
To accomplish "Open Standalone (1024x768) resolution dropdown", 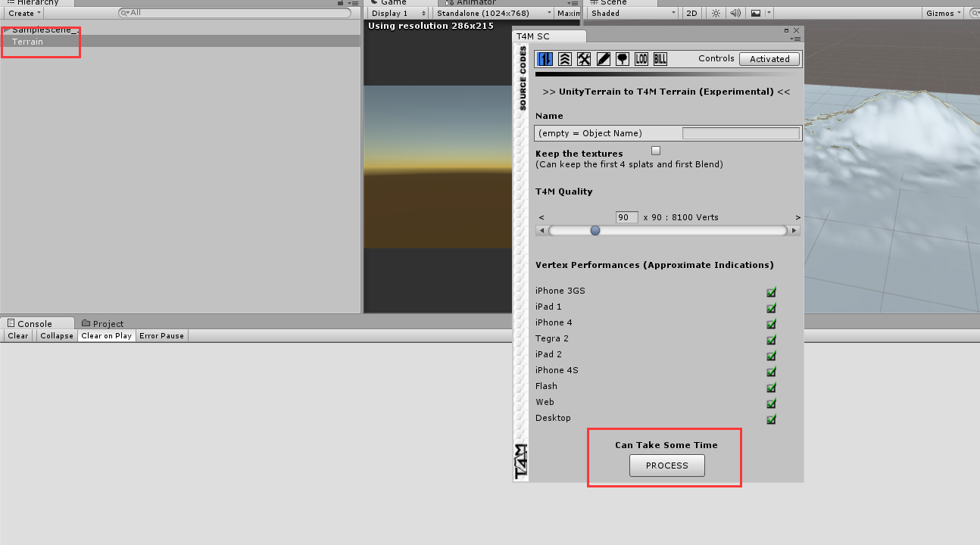I will click(494, 13).
